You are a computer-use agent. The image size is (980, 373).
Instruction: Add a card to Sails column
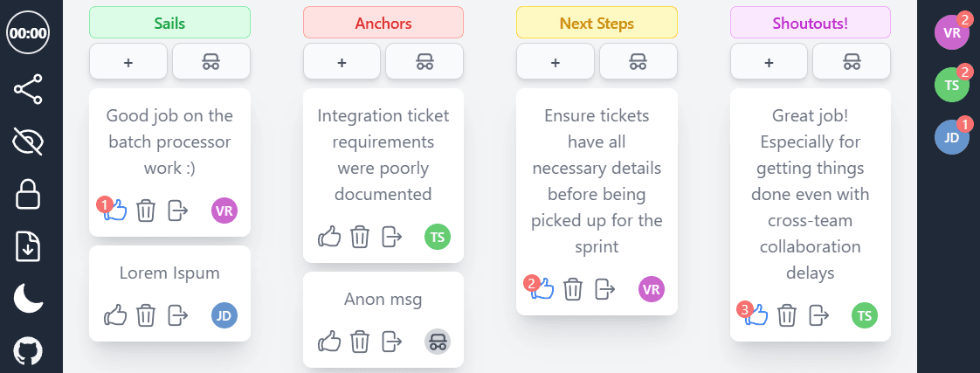click(128, 61)
